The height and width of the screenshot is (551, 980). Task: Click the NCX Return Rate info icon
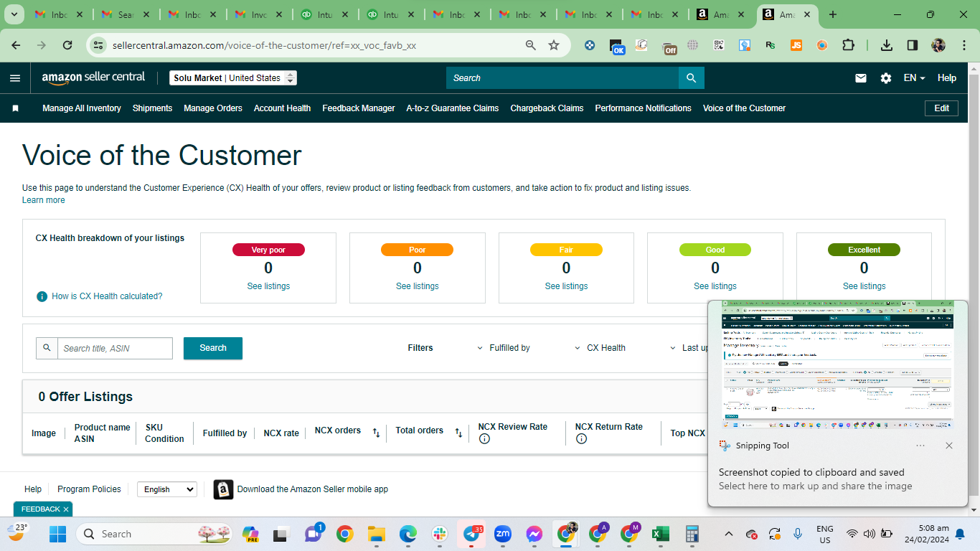tap(581, 439)
